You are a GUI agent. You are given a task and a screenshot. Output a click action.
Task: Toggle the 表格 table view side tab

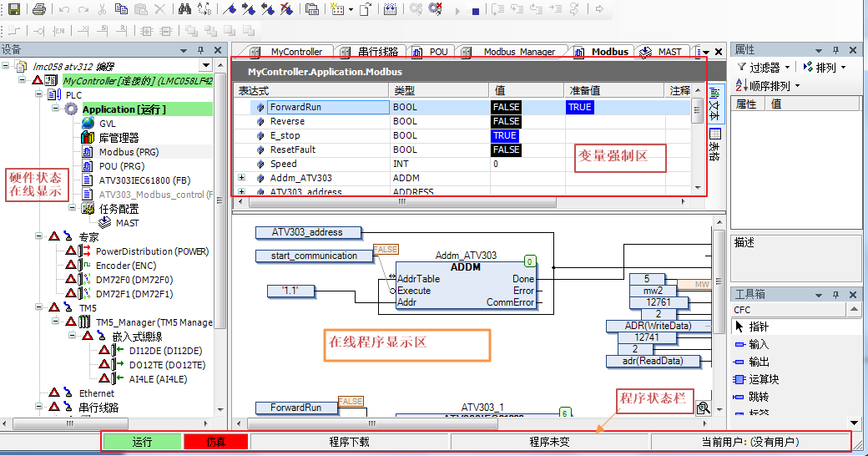pos(715,142)
